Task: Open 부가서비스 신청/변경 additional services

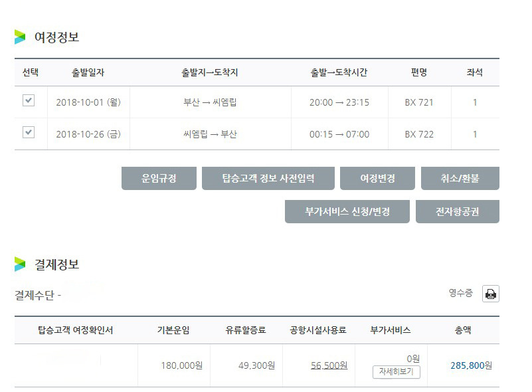Action: pos(347,211)
